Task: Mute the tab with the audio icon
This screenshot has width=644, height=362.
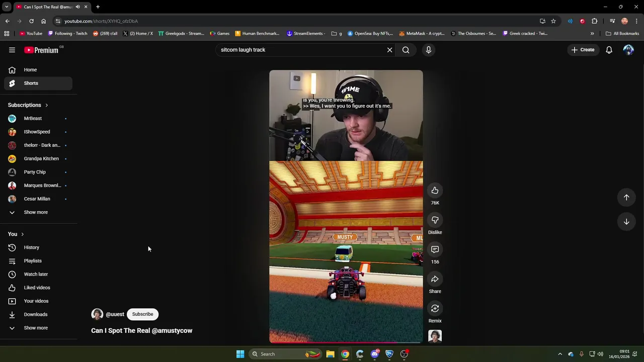Action: pos(77,7)
